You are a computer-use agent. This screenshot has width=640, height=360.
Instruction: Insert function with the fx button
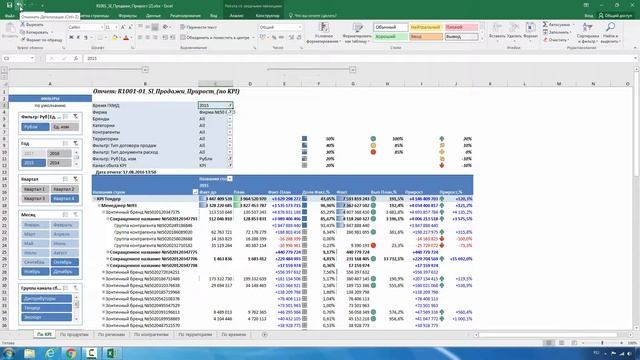pyautogui.click(x=76, y=58)
